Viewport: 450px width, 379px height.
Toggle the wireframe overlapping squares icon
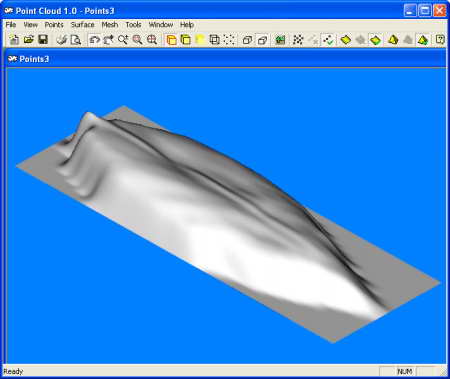click(214, 40)
